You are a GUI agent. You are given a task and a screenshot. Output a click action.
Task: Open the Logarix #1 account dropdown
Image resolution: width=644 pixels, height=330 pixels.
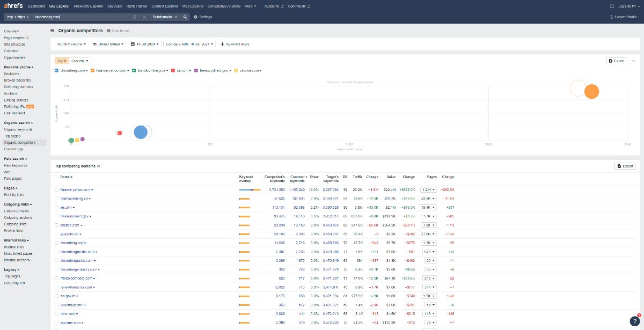pos(628,6)
